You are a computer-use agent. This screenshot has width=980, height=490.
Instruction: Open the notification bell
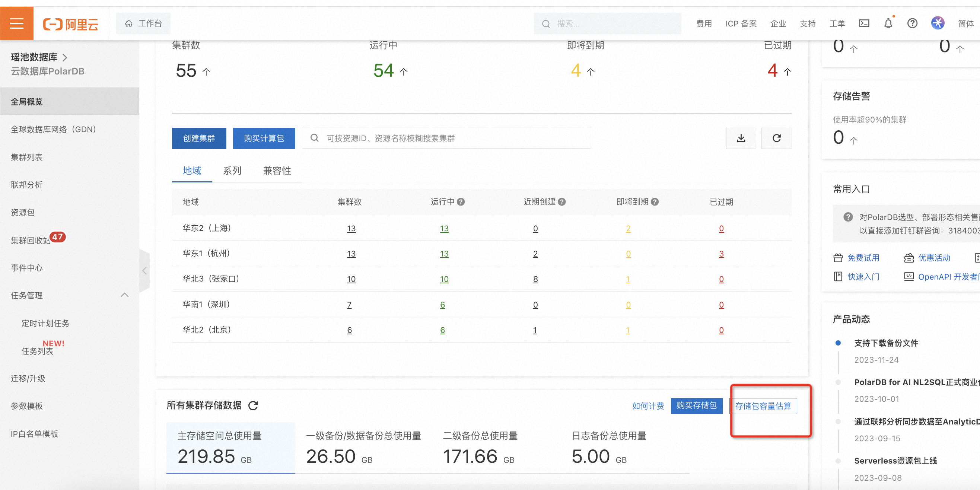888,23
